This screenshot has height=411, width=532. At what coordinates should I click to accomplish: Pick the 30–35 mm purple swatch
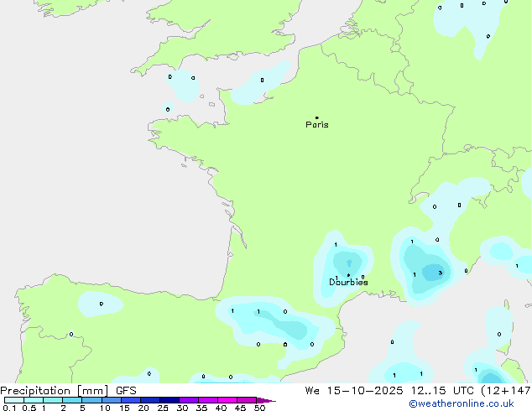click(189, 400)
